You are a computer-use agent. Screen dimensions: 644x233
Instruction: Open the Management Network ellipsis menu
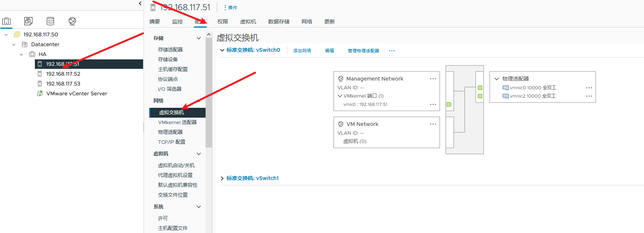(x=433, y=79)
